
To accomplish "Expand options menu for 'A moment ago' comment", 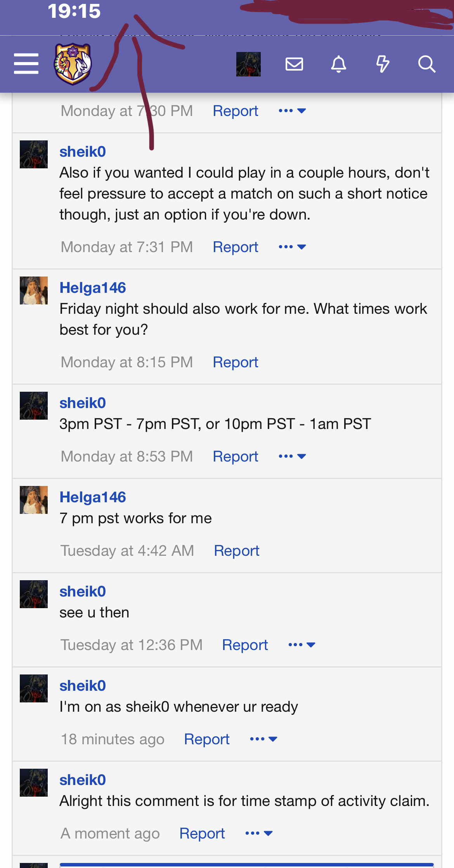I will coord(259,833).
